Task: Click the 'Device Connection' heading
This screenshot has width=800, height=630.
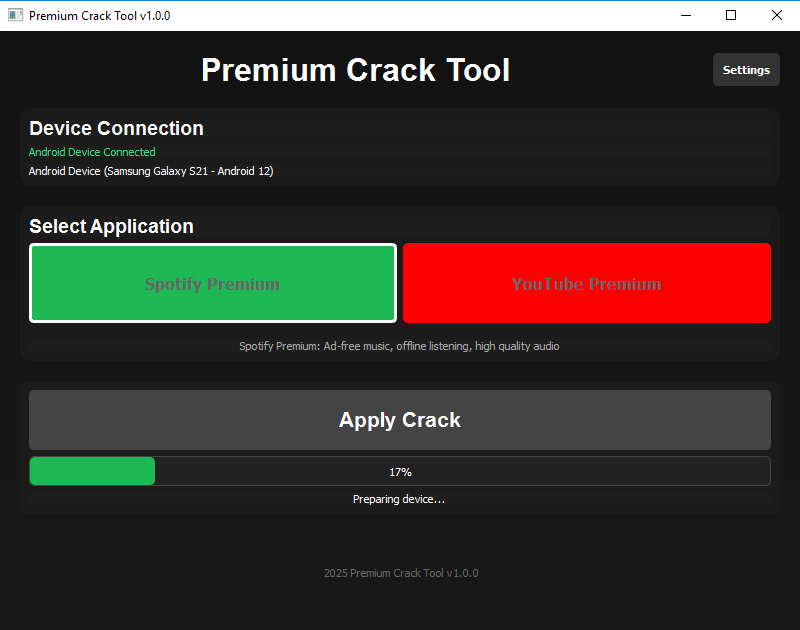Action: [x=116, y=129]
